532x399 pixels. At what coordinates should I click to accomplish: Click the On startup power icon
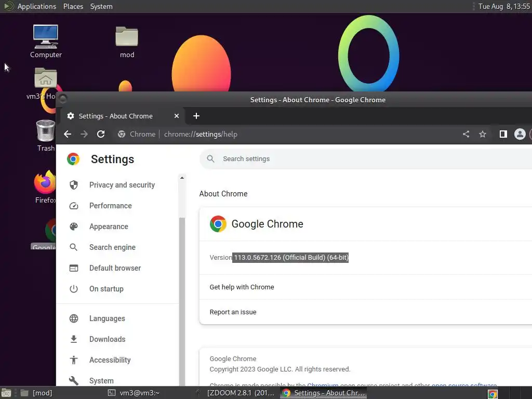(74, 289)
